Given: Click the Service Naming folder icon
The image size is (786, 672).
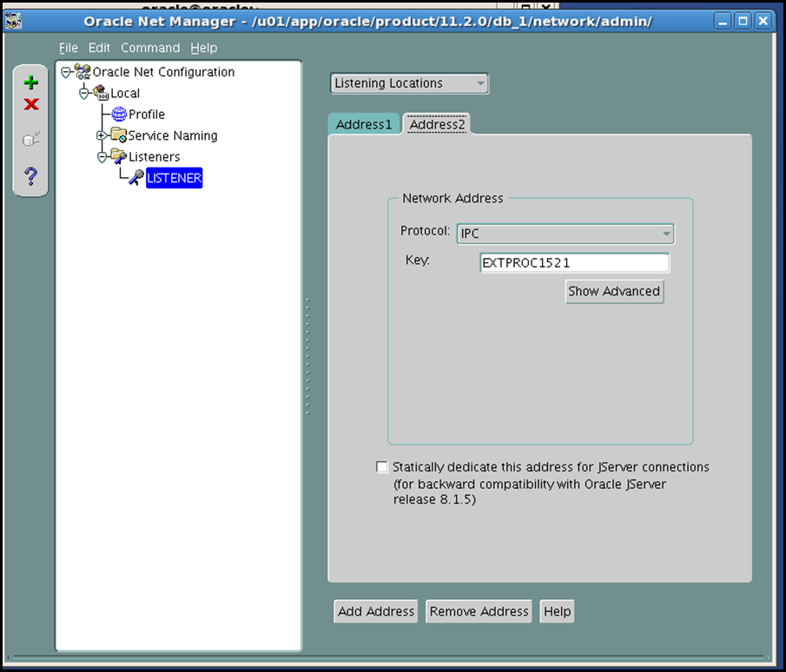Looking at the screenshot, I should [119, 135].
